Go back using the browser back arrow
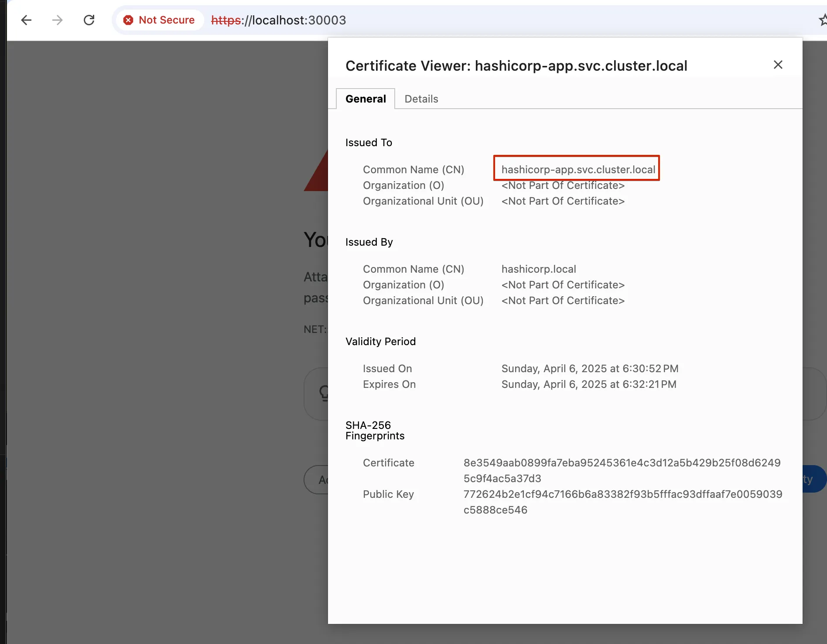Viewport: 827px width, 644px height. [26, 20]
